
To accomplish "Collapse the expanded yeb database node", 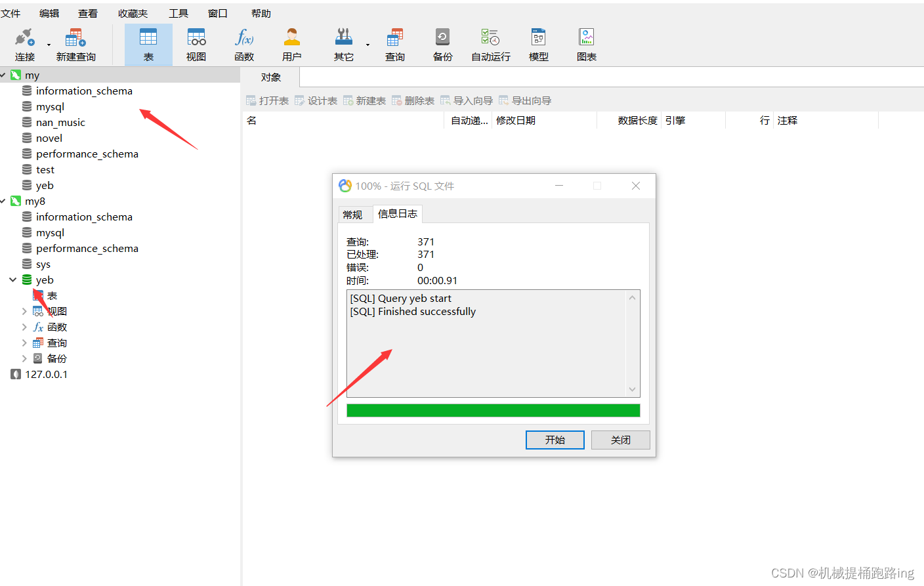I will click(x=12, y=280).
